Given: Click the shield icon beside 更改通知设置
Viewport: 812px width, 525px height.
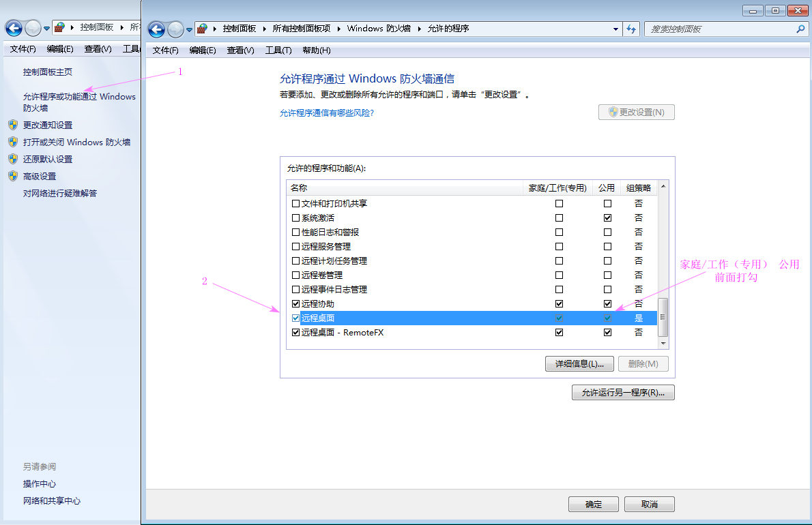Looking at the screenshot, I should coord(14,125).
